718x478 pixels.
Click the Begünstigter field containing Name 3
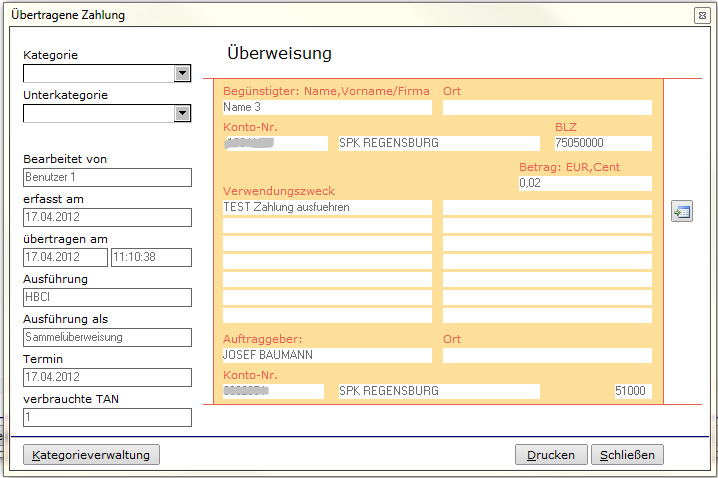327,107
